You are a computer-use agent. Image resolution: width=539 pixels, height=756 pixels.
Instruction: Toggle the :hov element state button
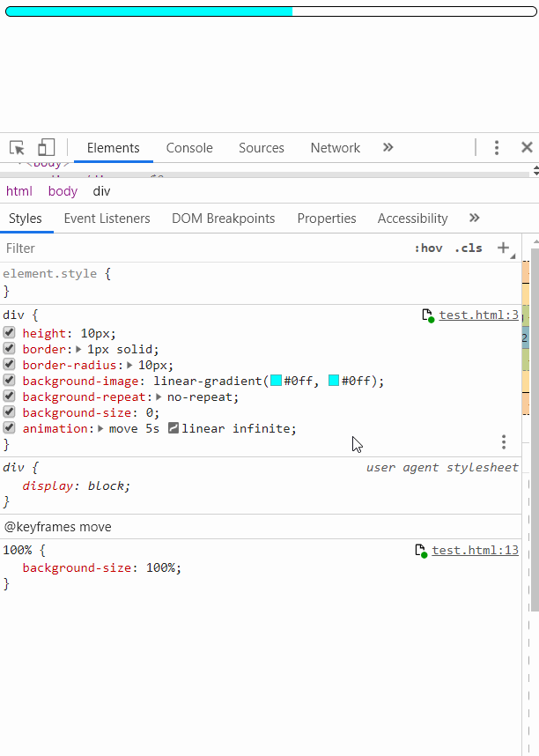click(428, 248)
